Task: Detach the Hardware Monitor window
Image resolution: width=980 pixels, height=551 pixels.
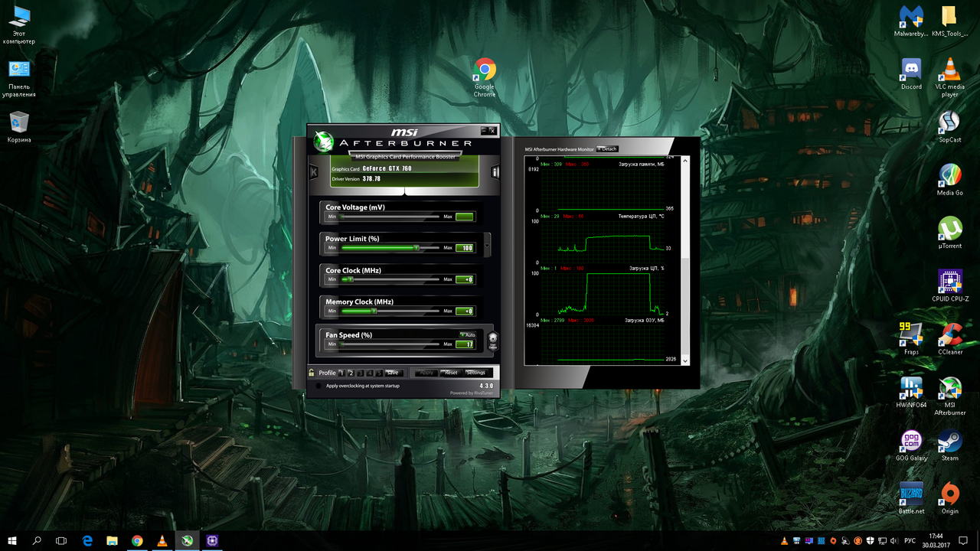Action: [x=607, y=149]
